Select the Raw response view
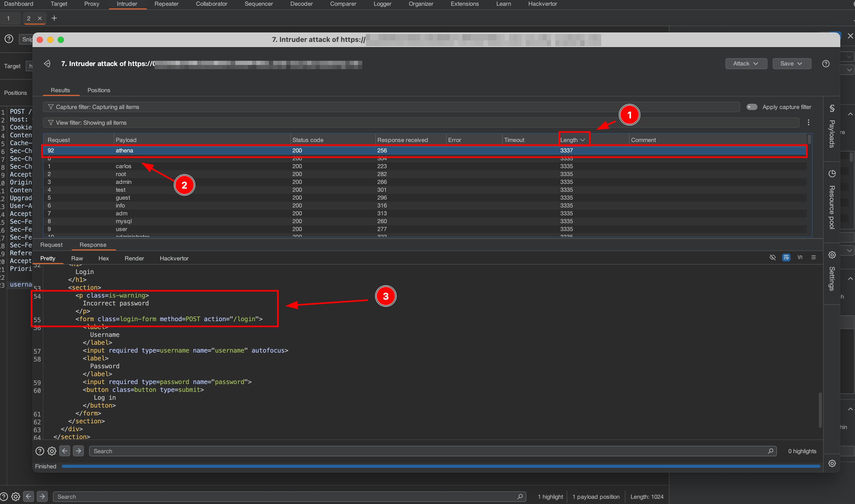Viewport: 855px width, 504px height. coord(77,258)
